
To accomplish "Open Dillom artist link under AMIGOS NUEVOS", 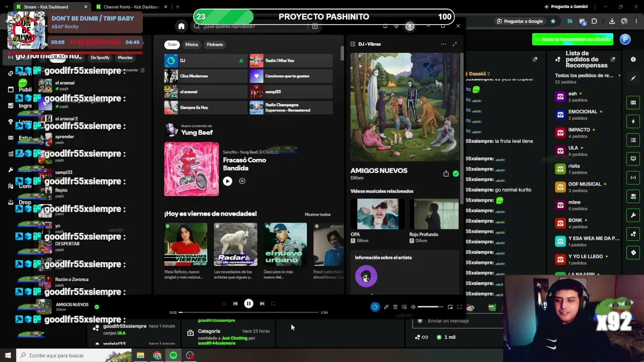I will point(357,178).
